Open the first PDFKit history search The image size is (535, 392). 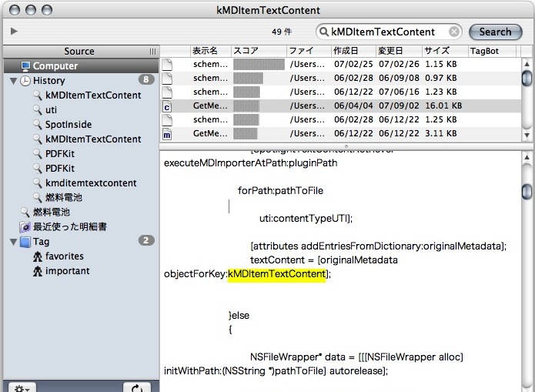click(60, 154)
